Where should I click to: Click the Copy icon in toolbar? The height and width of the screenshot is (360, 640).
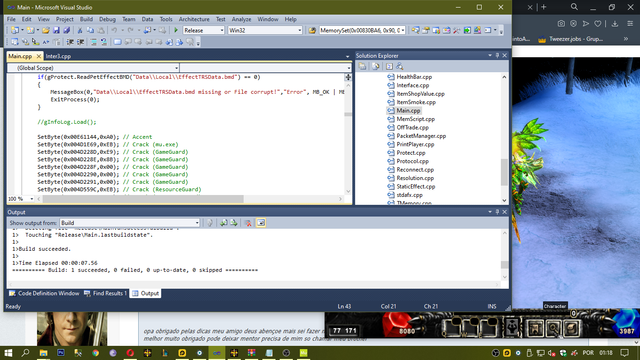point(90,30)
